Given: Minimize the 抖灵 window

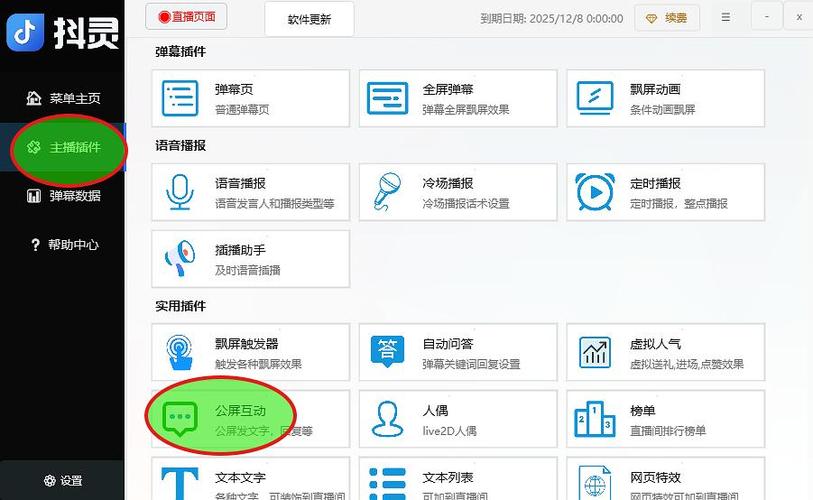Looking at the screenshot, I should point(766,17).
